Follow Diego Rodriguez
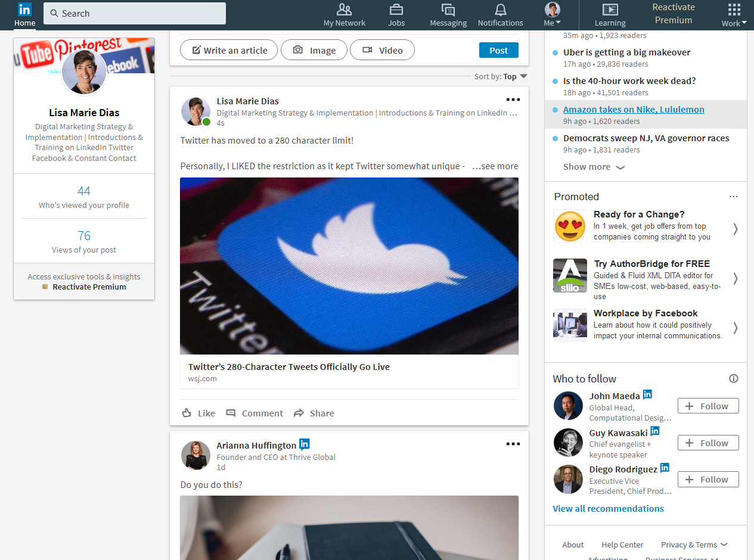 pyautogui.click(x=708, y=480)
